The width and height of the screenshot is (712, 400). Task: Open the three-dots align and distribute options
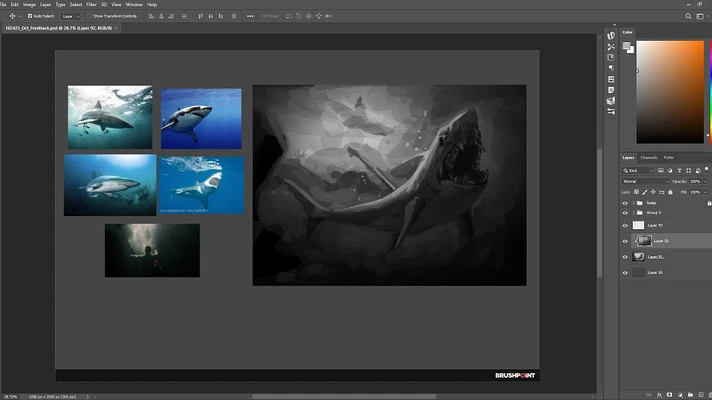(250, 16)
